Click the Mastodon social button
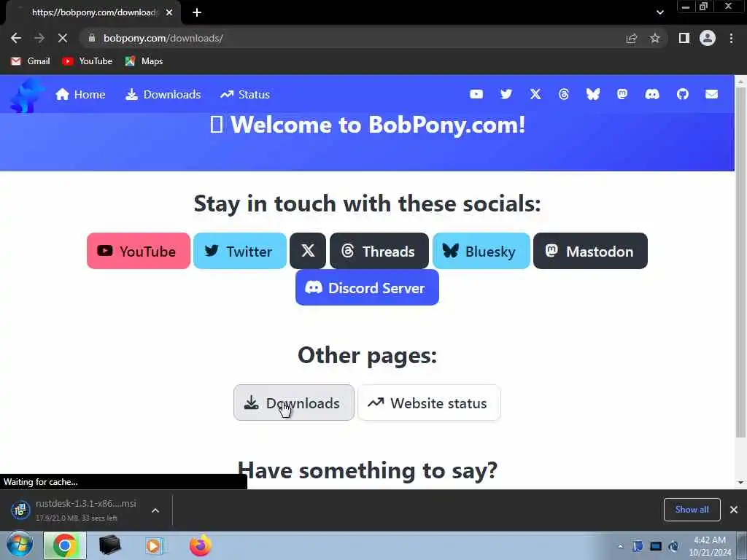Screen dimensions: 747x560 590,251
